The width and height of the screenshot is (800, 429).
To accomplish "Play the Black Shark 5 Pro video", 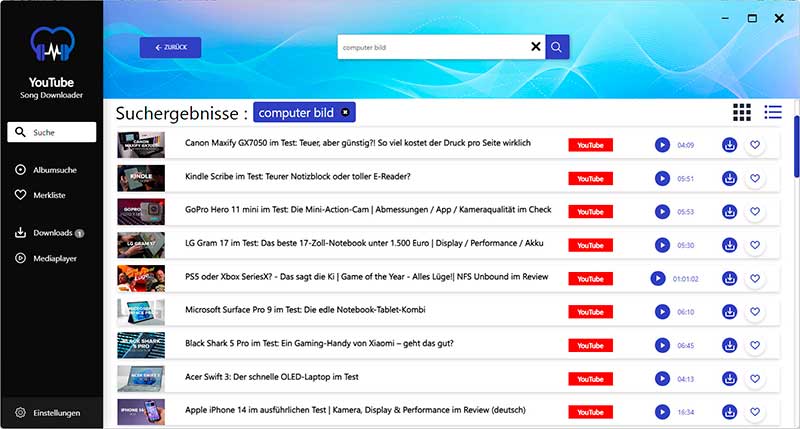I will [662, 345].
